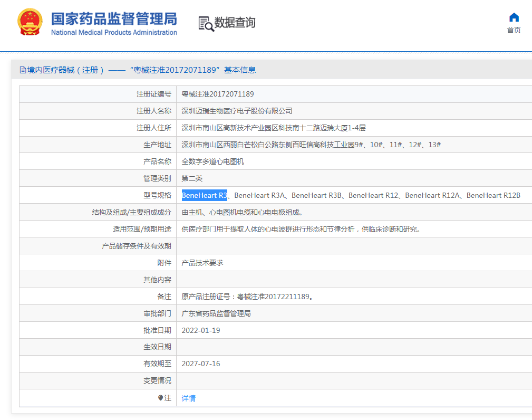Click attachment value 产品技术要求
The width and height of the screenshot is (532, 420).
(x=202, y=263)
